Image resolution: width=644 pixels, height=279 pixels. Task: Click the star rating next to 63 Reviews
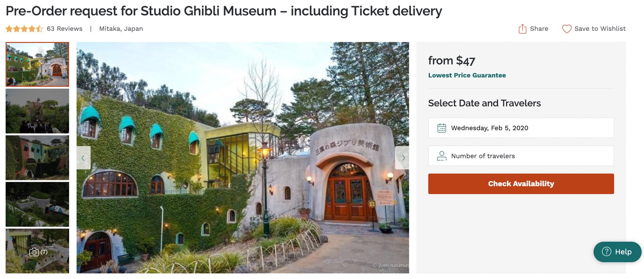coord(24,28)
